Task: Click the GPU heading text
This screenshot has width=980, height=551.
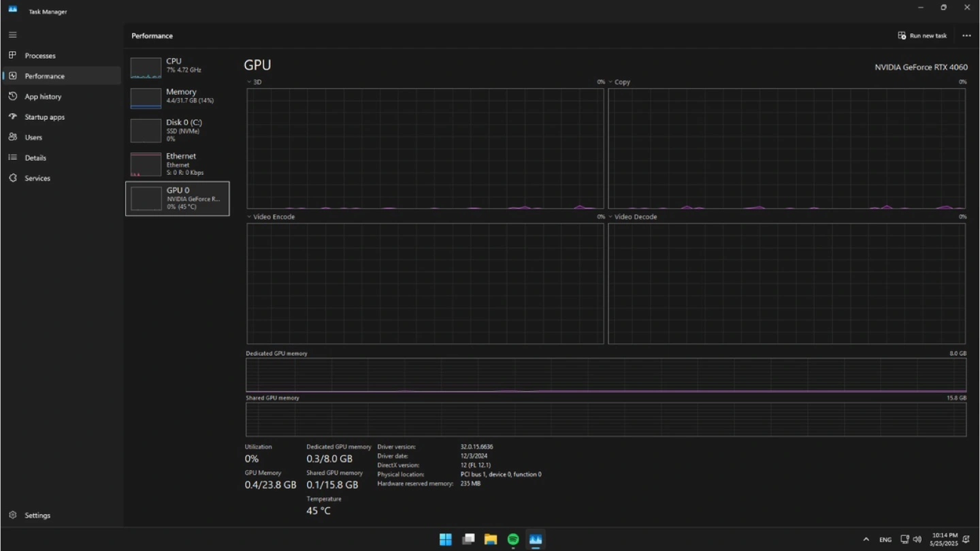Action: 257,65
